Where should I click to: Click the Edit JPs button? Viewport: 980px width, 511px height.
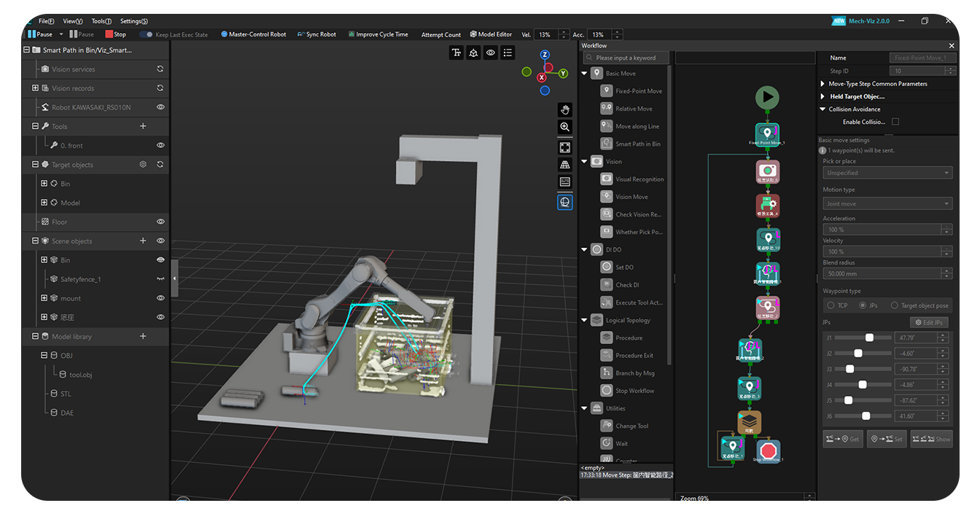(928, 322)
